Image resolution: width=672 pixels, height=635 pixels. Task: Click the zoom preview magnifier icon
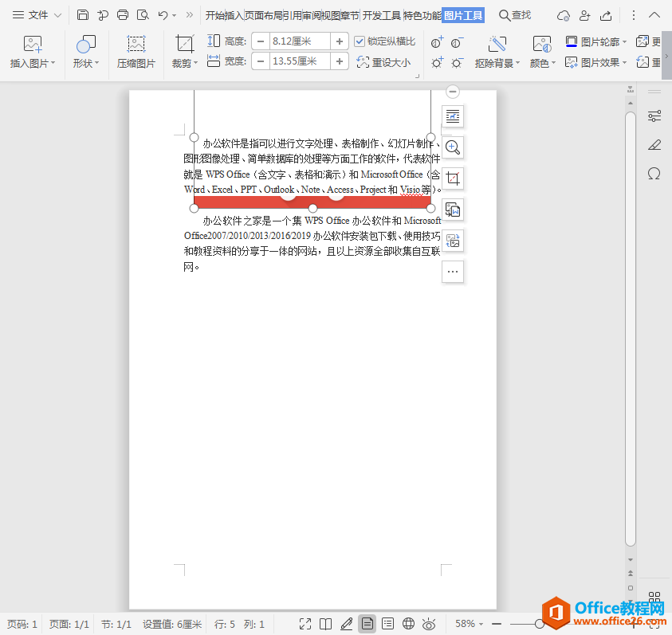[453, 147]
